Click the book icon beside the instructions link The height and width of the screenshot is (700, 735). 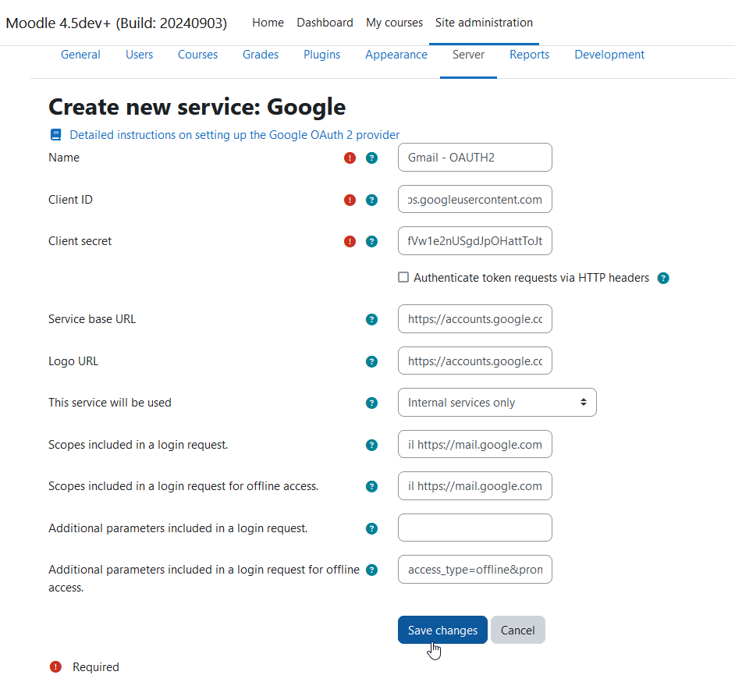point(55,134)
